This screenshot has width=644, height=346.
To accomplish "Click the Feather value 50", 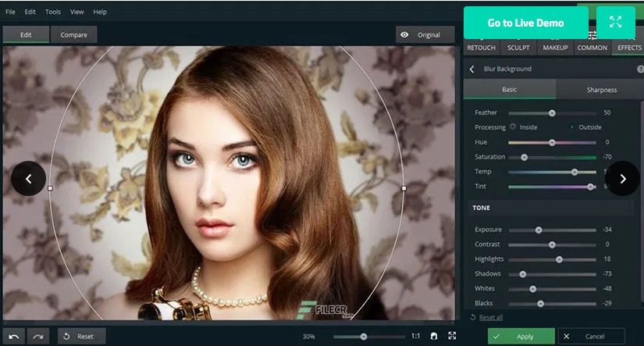I will click(607, 112).
